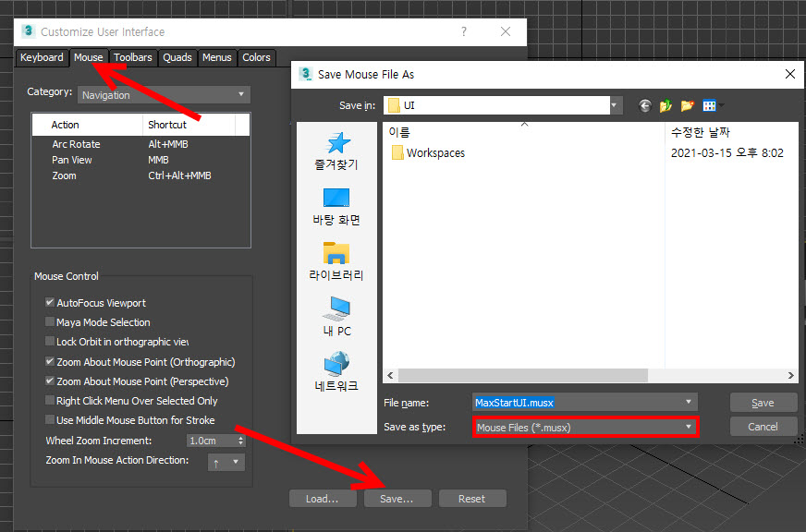This screenshot has width=806, height=532.
Task: Select the Zoom action row
Action: click(x=140, y=175)
